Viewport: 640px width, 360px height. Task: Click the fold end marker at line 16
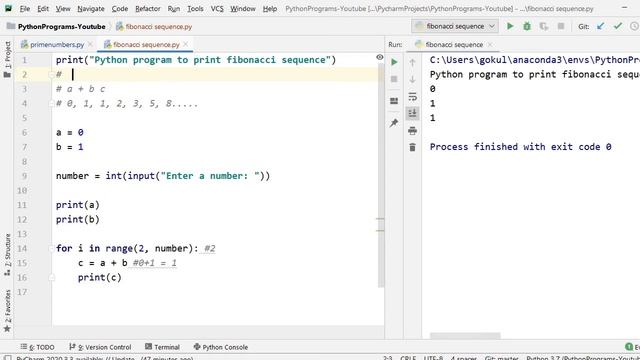tap(51, 278)
